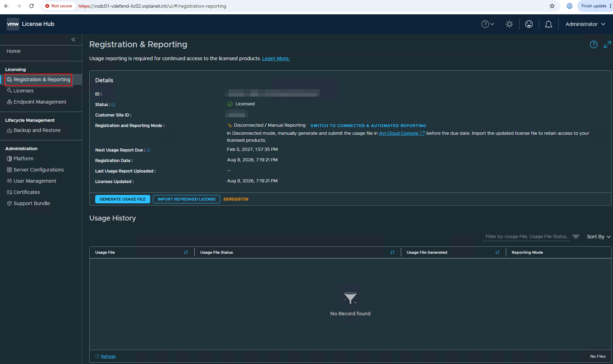613x364 pixels.
Task: Open the browser profile icon
Action: pos(570,6)
